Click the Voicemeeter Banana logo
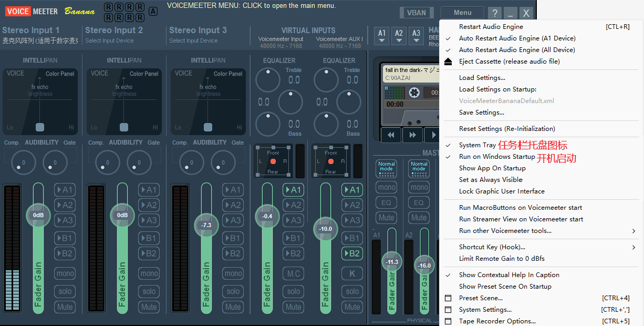Screen dimensions: 644x326 [x=50, y=11]
